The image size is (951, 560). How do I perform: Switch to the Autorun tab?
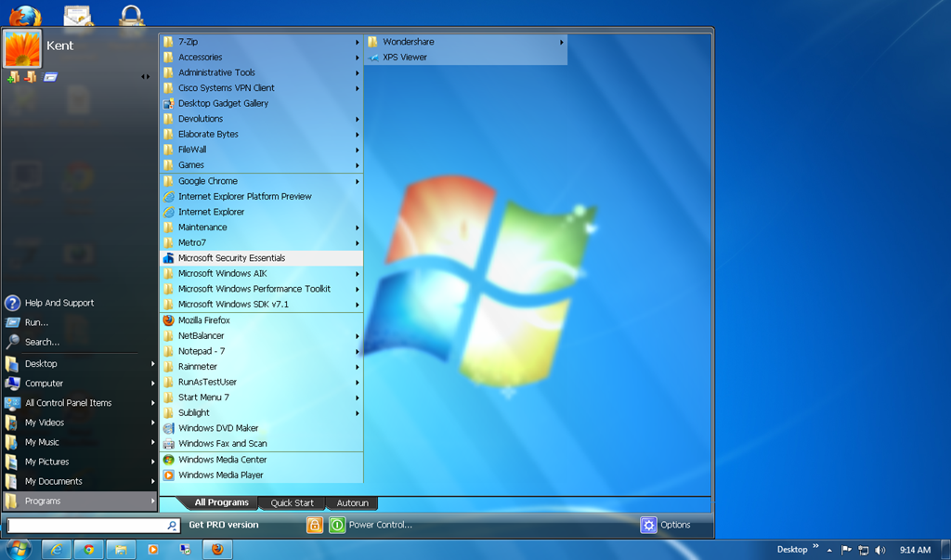pos(352,503)
